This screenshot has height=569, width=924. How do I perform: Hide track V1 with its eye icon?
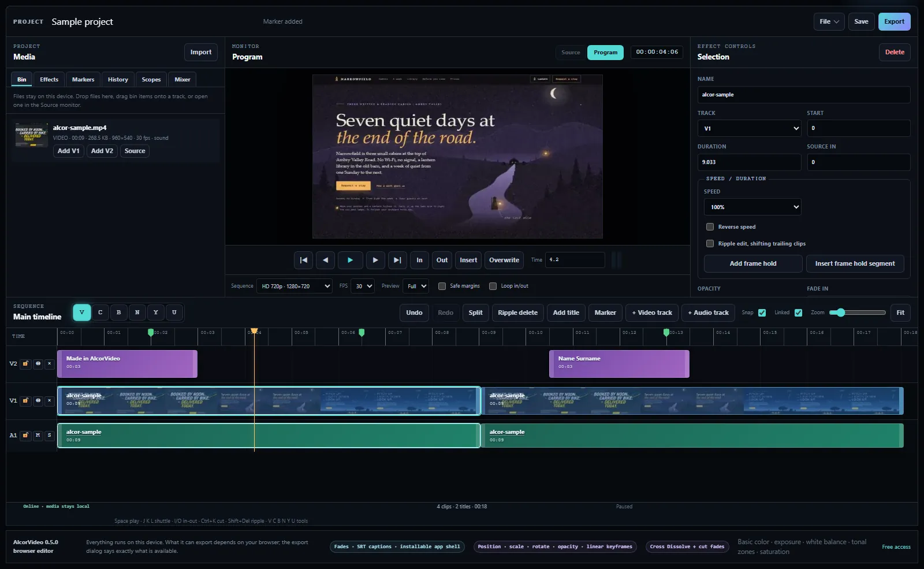click(x=38, y=400)
